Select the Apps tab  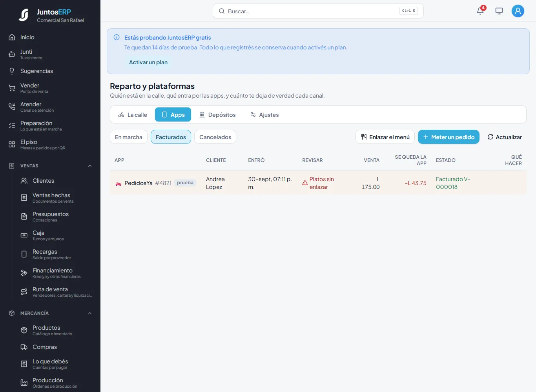(x=173, y=114)
